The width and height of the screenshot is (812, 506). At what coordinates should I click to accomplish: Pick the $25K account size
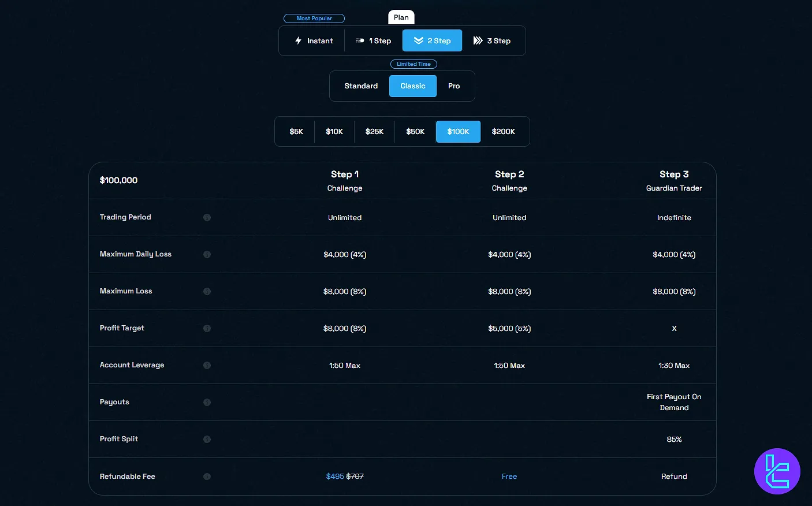pyautogui.click(x=374, y=132)
